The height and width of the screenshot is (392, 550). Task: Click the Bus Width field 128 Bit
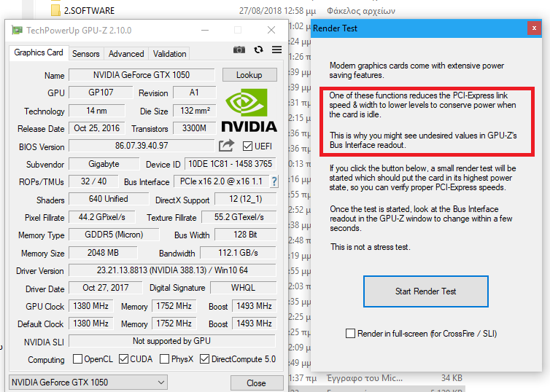click(246, 235)
